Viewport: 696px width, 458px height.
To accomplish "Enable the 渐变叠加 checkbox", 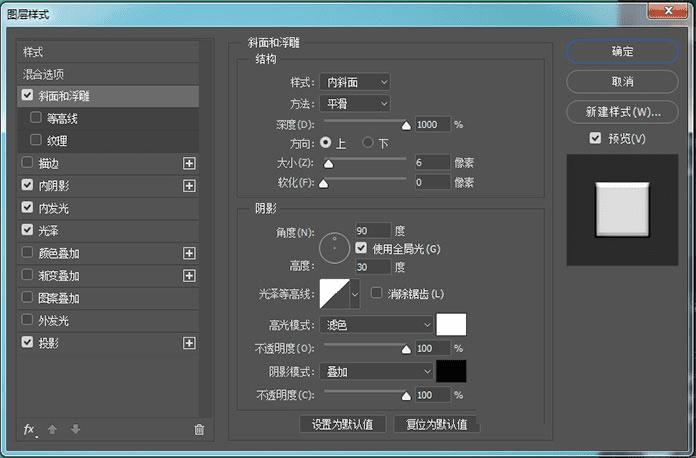I will click(x=28, y=275).
